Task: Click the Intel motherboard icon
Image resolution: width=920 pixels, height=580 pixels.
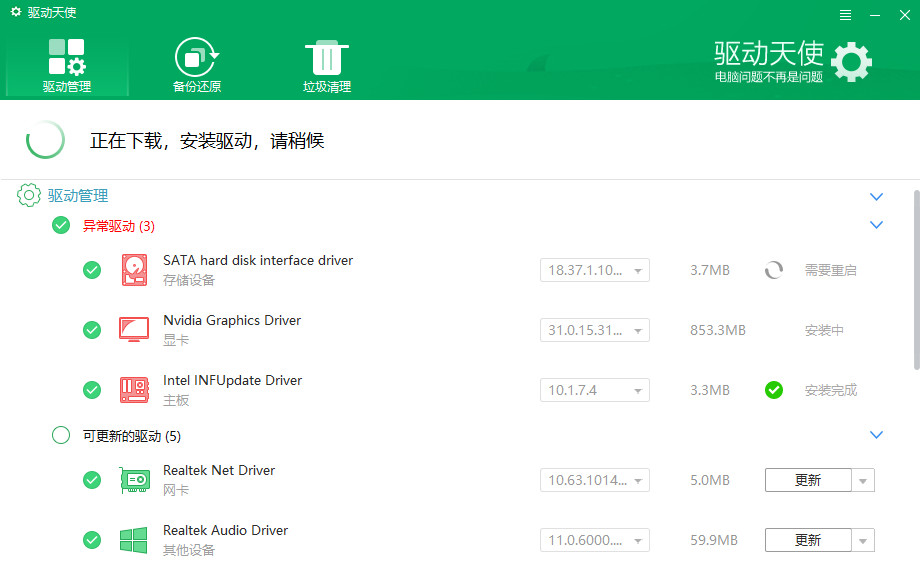Action: click(133, 390)
